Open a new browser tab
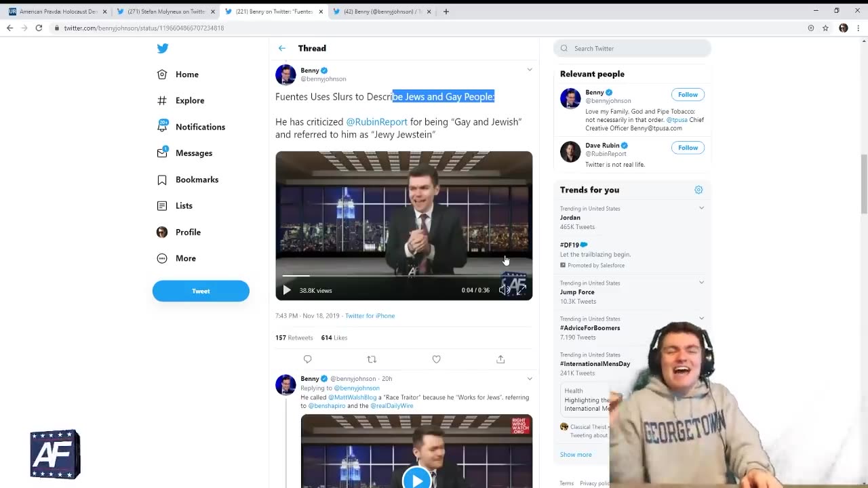The height and width of the screenshot is (488, 868). click(446, 12)
